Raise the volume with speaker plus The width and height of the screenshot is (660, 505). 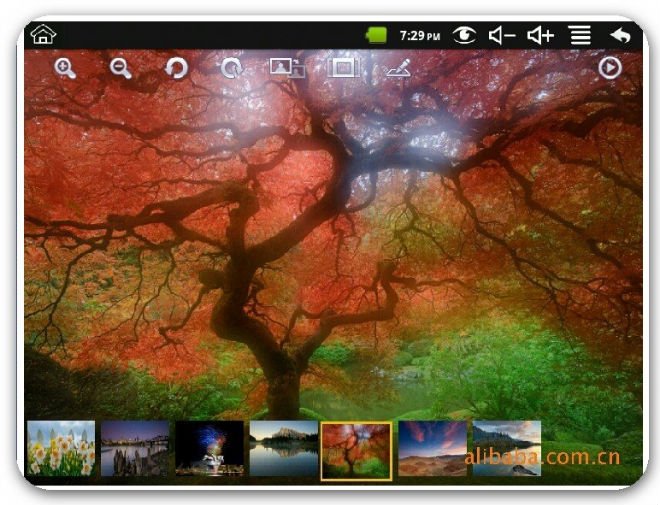click(x=540, y=35)
